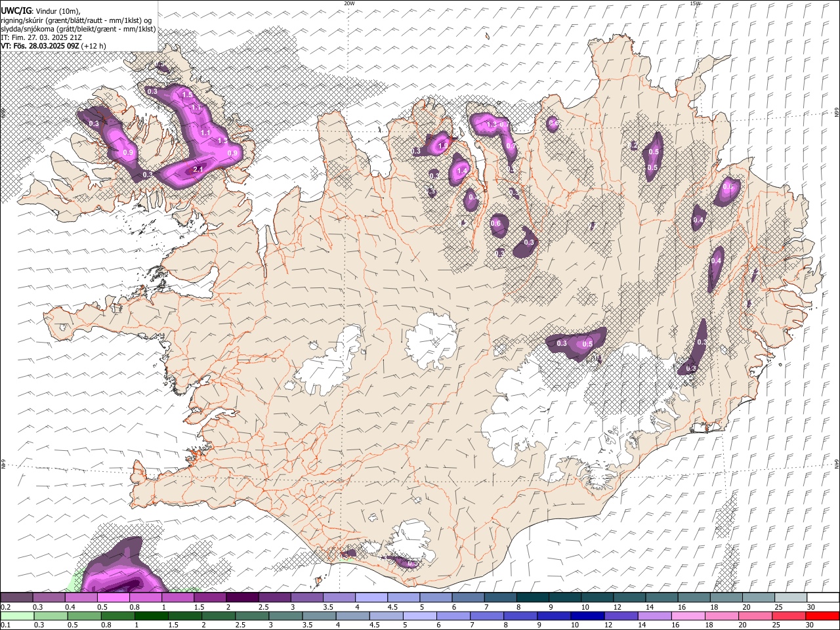Choose the snow legend swatch starting at 1.5

(x=210, y=597)
